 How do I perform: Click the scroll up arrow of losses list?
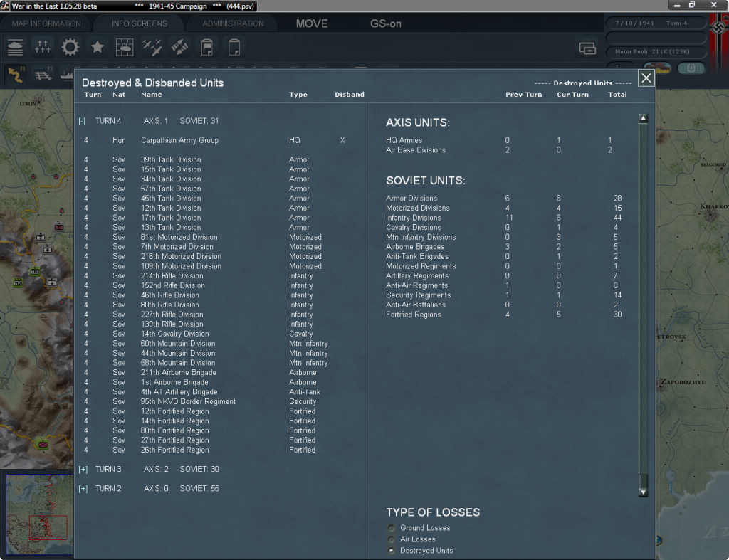pos(643,118)
